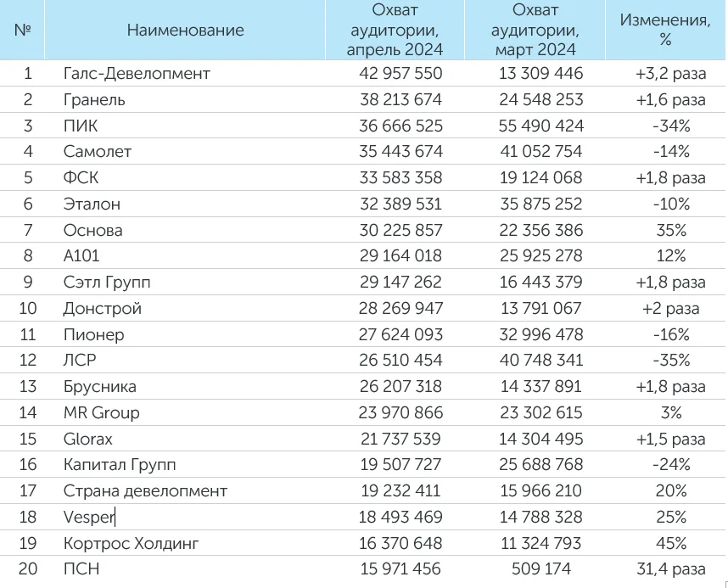Click the "Наименование" column header
728x588 pixels.
pyautogui.click(x=185, y=31)
